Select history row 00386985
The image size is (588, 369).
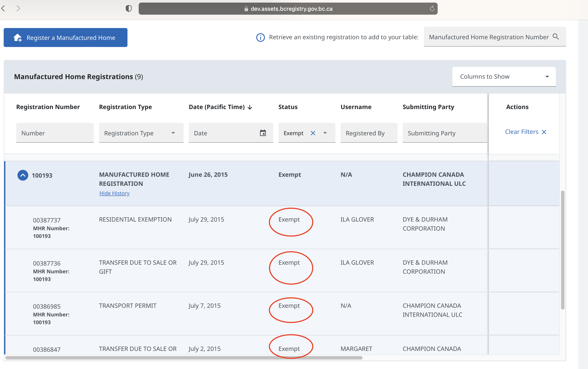coord(282,314)
